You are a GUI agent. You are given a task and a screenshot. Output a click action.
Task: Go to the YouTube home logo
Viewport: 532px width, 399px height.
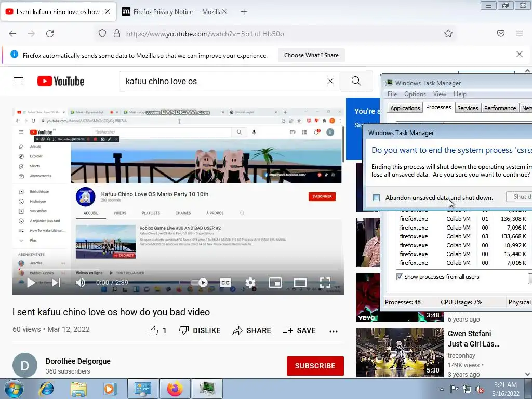click(61, 81)
